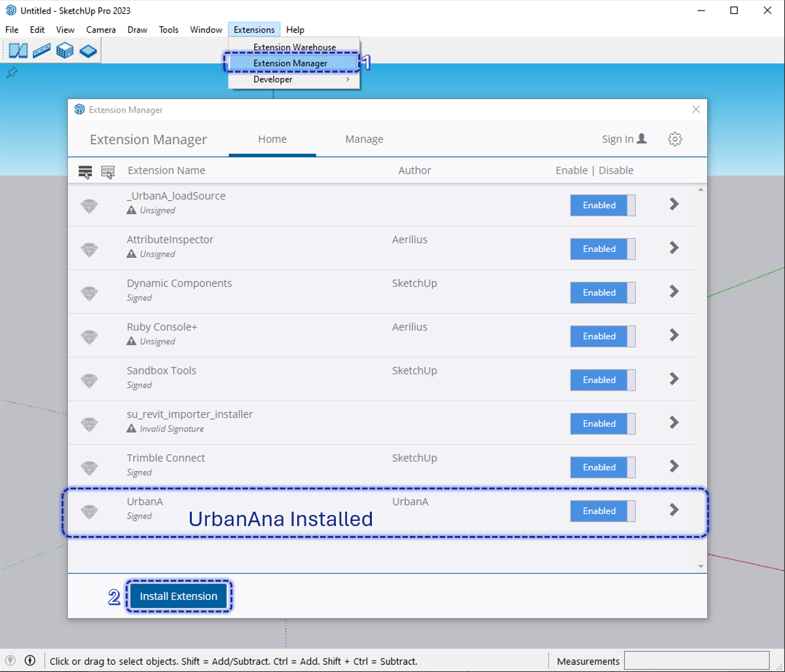785x672 pixels.
Task: Click the gem icon for Ruby Console+
Action: 90,337
